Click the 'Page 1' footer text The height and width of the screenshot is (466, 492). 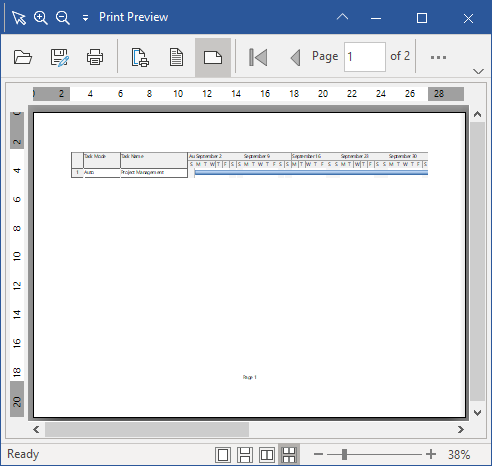coord(249,377)
